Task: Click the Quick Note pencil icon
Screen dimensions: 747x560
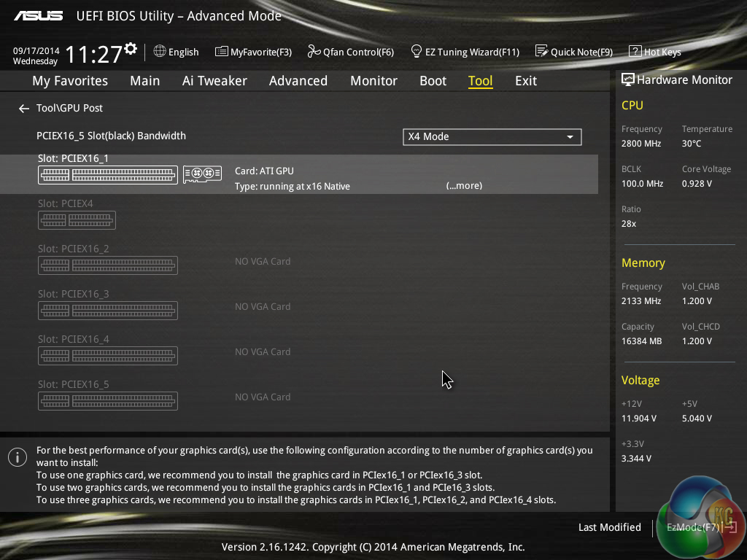Action: pos(542,51)
